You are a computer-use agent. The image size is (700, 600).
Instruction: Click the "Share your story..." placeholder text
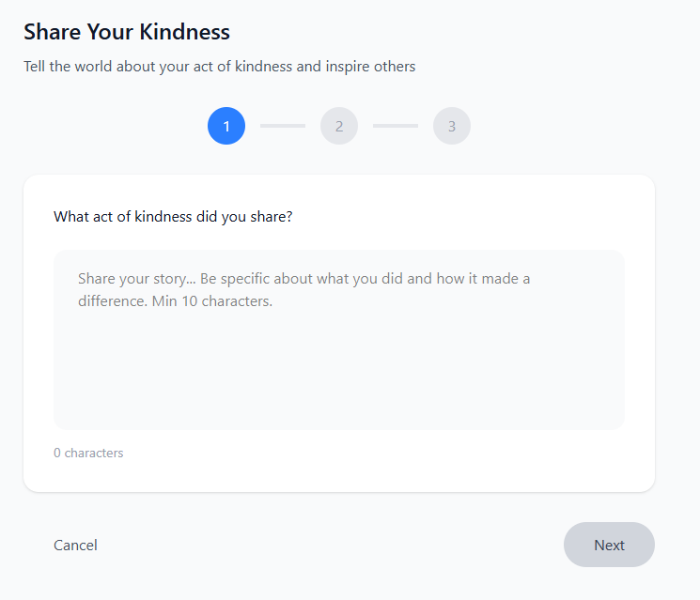coord(303,279)
